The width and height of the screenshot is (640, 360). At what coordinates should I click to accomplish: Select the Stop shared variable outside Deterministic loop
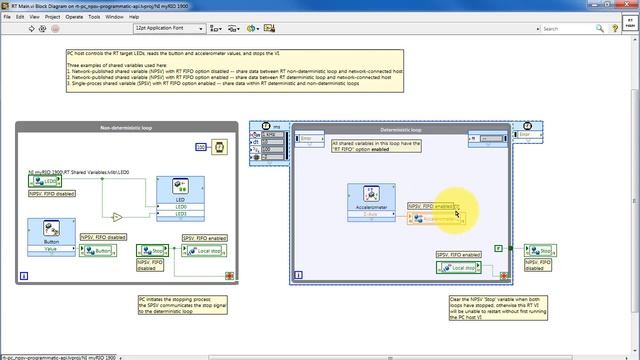(540, 251)
